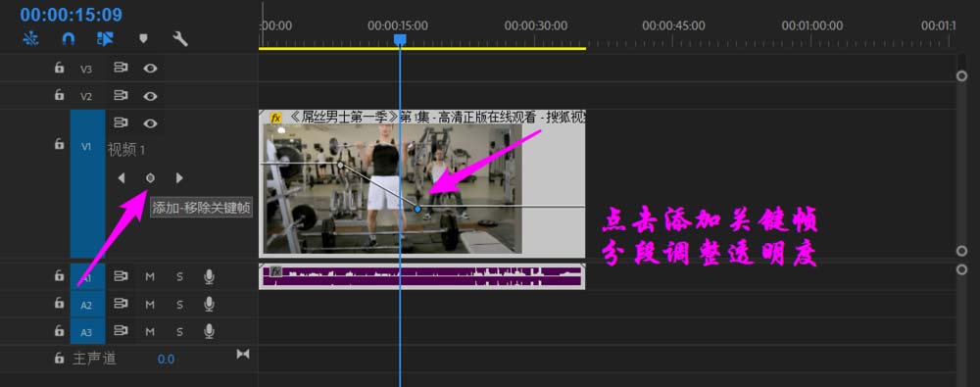The width and height of the screenshot is (980, 387).
Task: Toggle sync lock on A2
Action: click(x=121, y=304)
